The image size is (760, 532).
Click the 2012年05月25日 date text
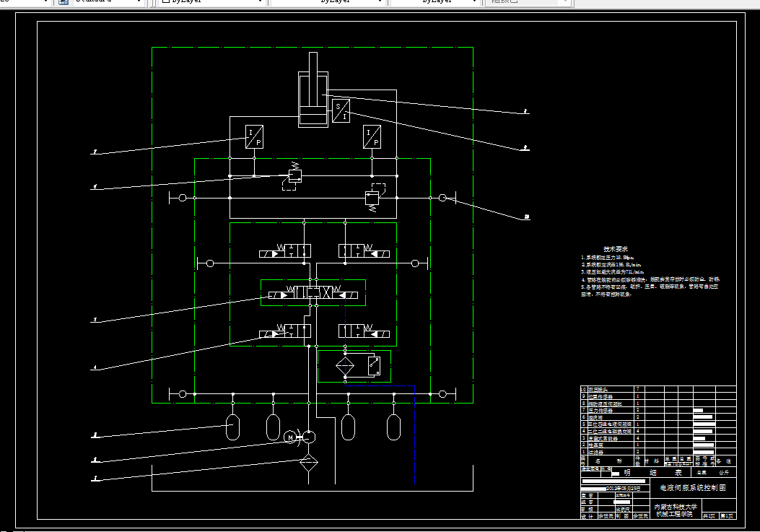(624, 489)
